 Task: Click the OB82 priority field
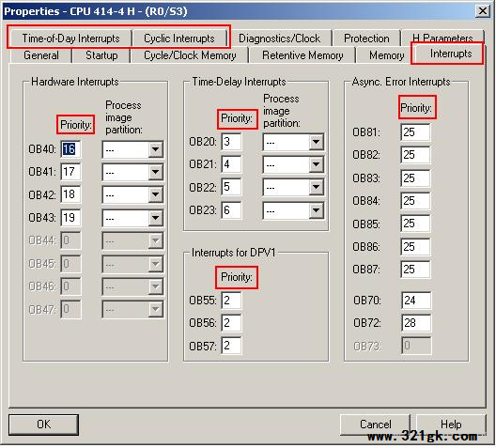click(x=415, y=155)
